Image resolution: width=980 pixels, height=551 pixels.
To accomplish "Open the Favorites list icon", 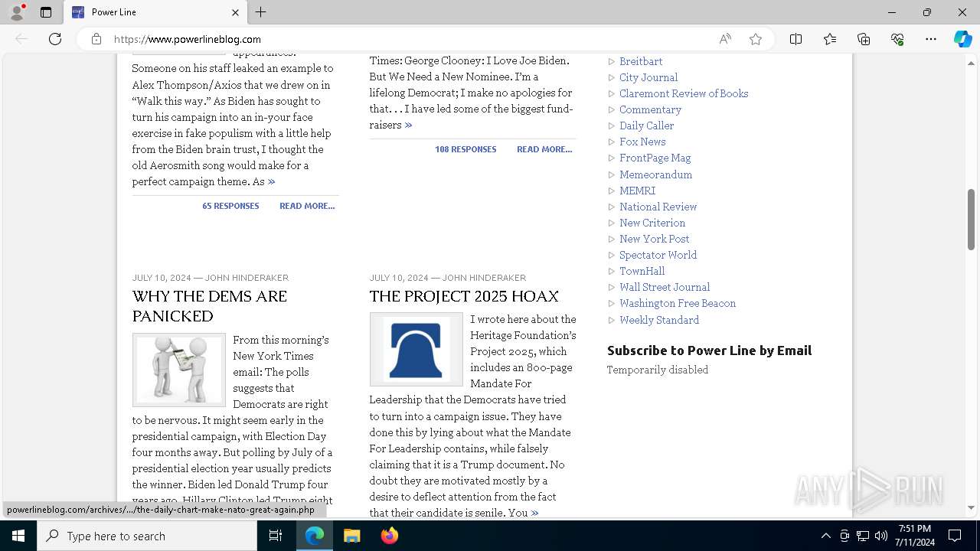I will pos(830,39).
